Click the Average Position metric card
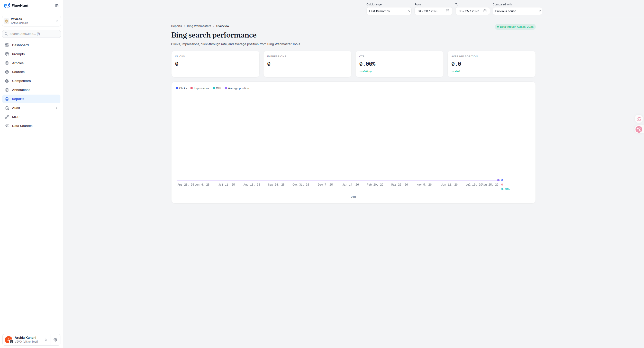The image size is (644, 348). coord(491,64)
